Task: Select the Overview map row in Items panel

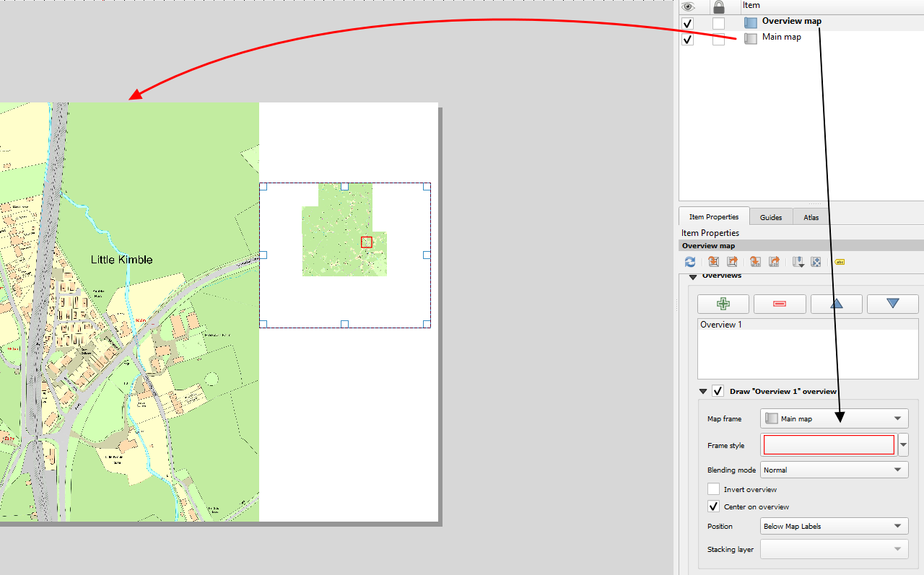Action: click(x=801, y=22)
